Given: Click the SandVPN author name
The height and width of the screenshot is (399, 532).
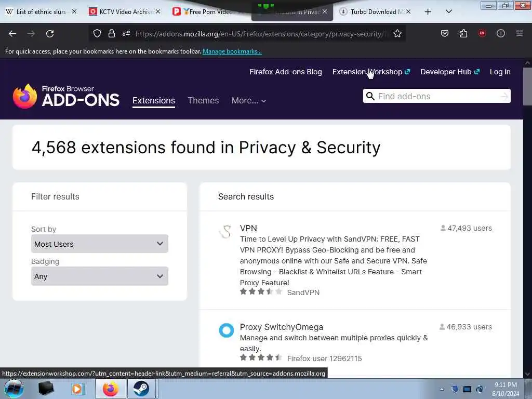Looking at the screenshot, I should pos(303,292).
